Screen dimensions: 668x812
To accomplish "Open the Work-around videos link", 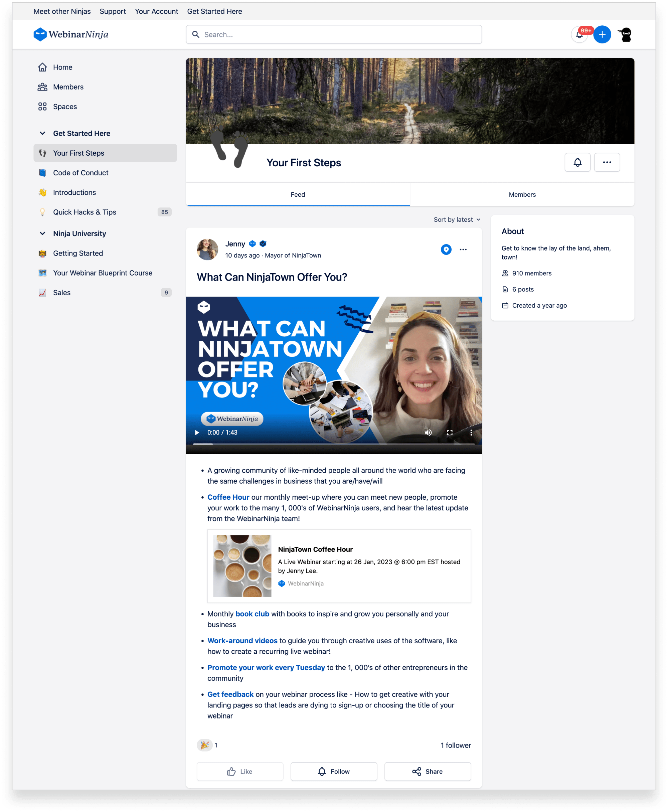I will 242,640.
